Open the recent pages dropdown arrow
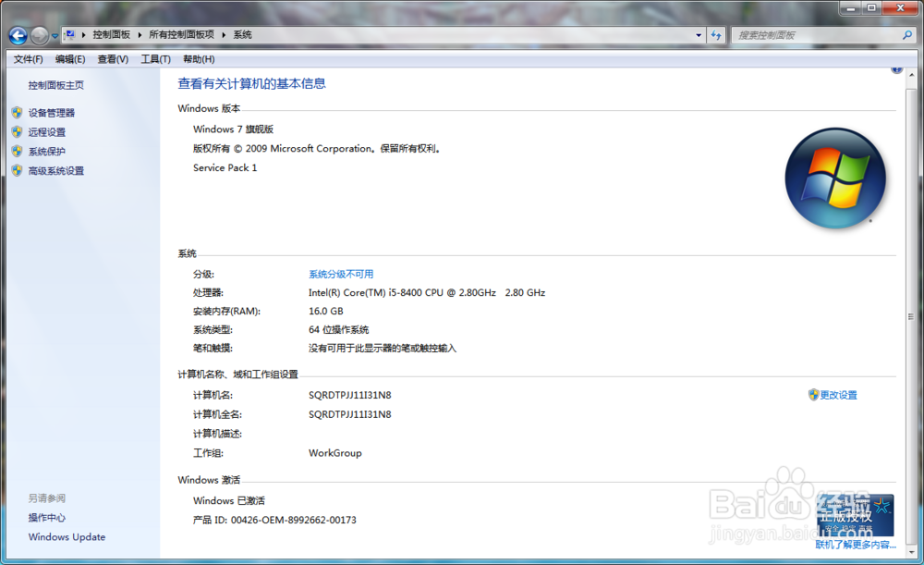Image resolution: width=924 pixels, height=565 pixels. click(55, 36)
